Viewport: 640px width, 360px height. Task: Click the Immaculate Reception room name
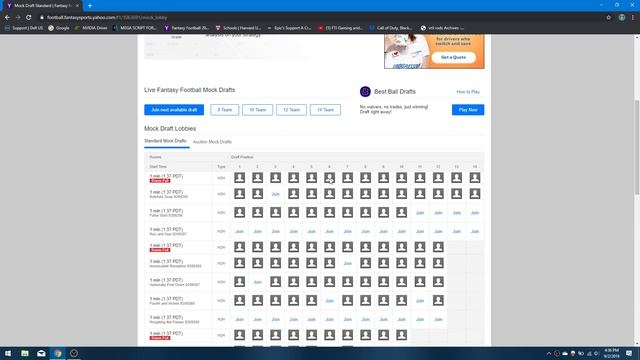[x=176, y=266]
